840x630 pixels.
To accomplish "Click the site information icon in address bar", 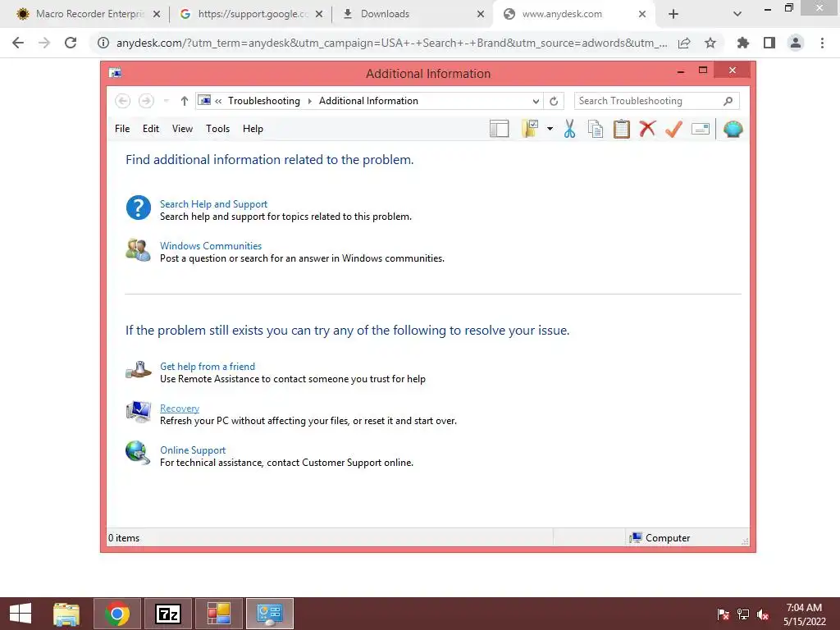I will (x=103, y=43).
